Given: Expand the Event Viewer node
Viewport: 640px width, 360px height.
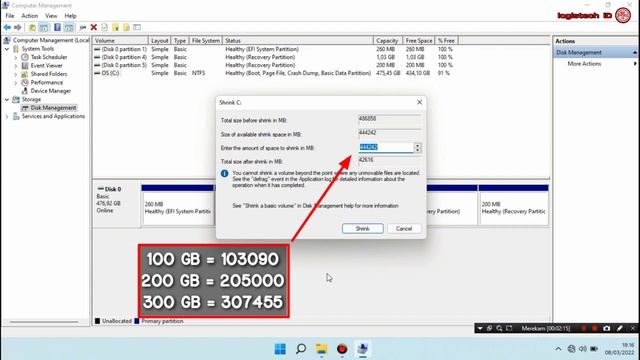Looking at the screenshot, I should (x=16, y=66).
